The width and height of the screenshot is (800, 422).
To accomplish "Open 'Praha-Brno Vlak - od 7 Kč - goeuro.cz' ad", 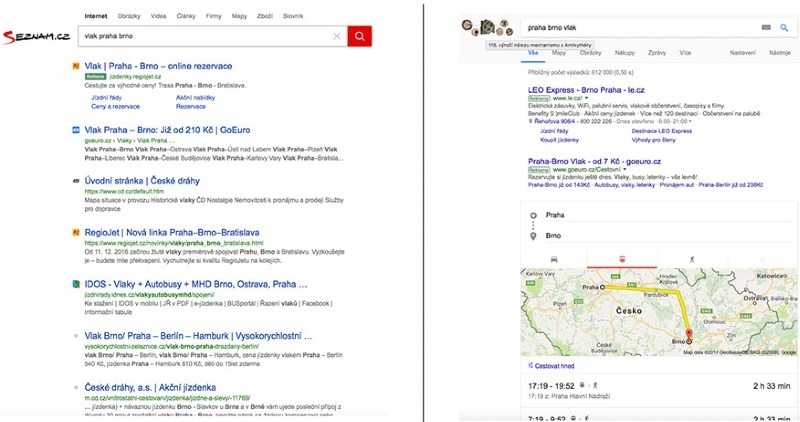I will click(x=594, y=161).
